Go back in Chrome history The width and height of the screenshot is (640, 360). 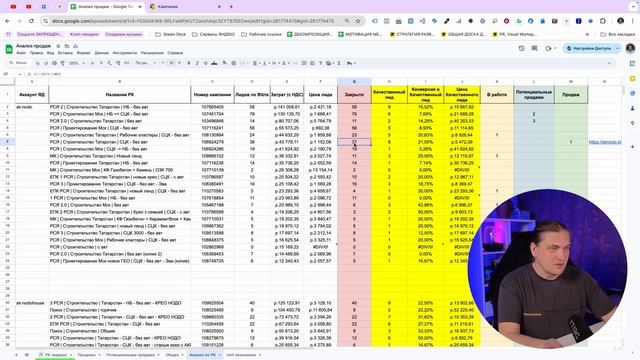click(x=7, y=21)
